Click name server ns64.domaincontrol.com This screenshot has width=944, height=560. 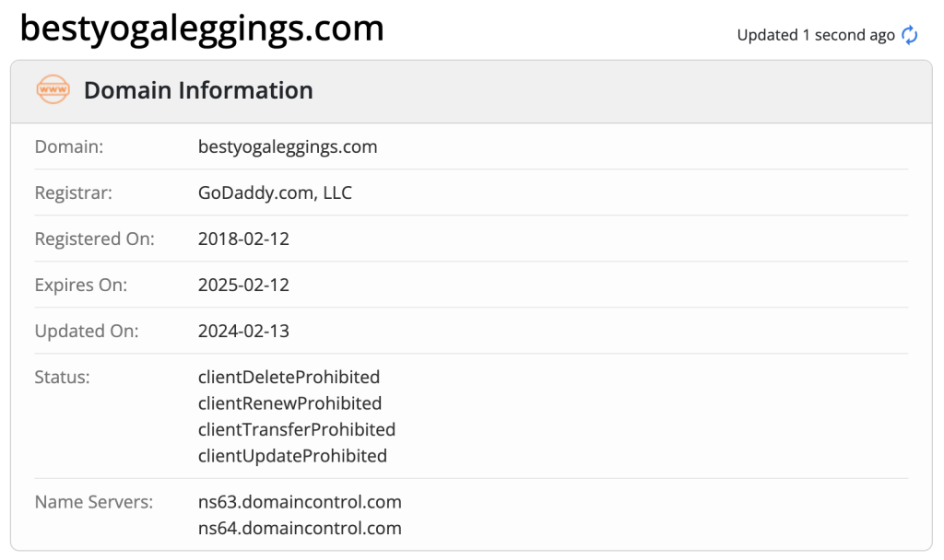click(300, 528)
